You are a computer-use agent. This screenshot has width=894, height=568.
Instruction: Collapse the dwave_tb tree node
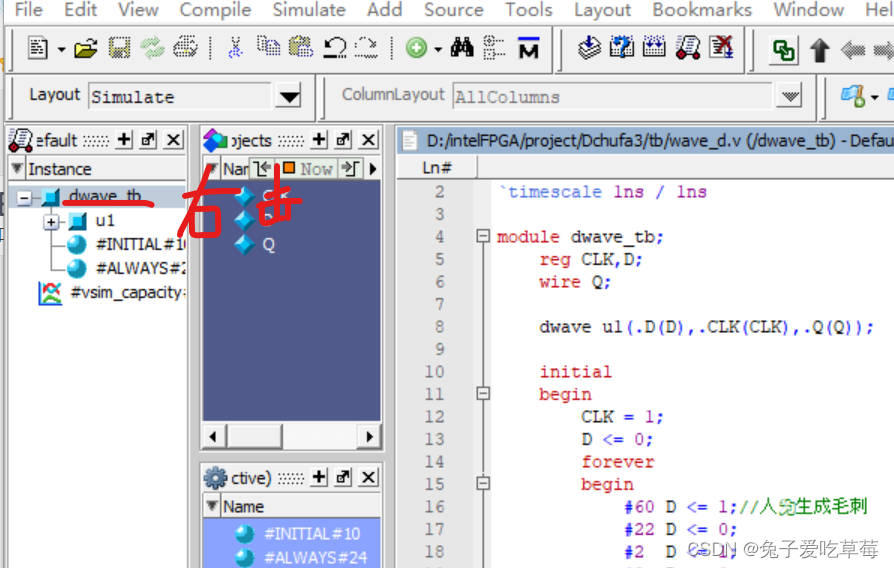(x=24, y=198)
